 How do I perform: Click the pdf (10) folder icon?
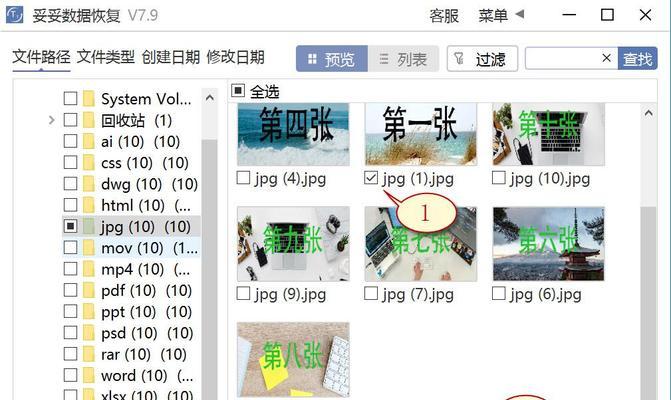point(89,290)
